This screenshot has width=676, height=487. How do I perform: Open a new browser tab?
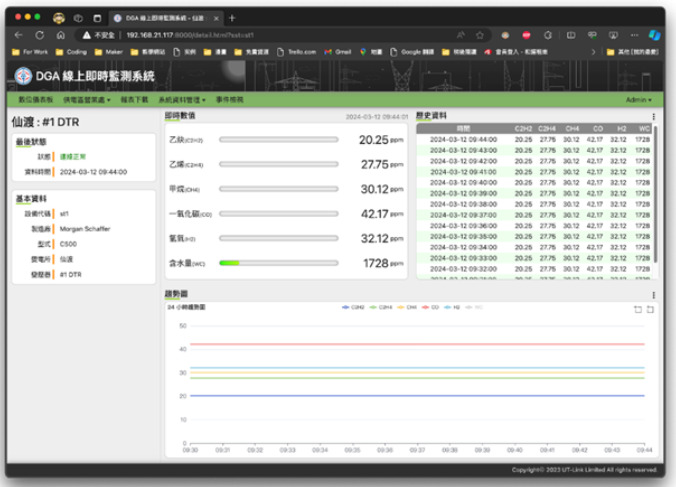(x=232, y=18)
